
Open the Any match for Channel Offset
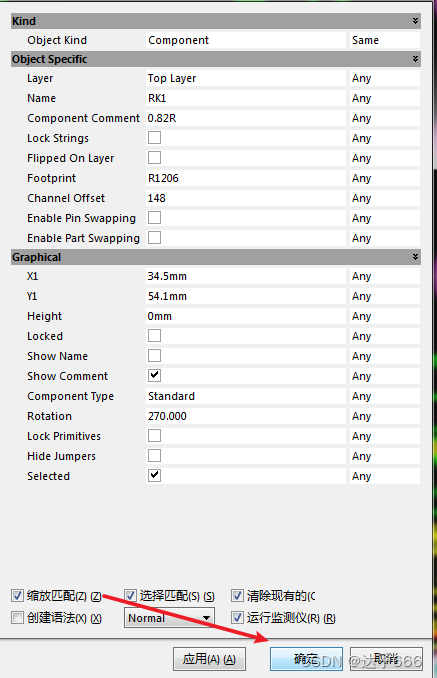[385, 198]
